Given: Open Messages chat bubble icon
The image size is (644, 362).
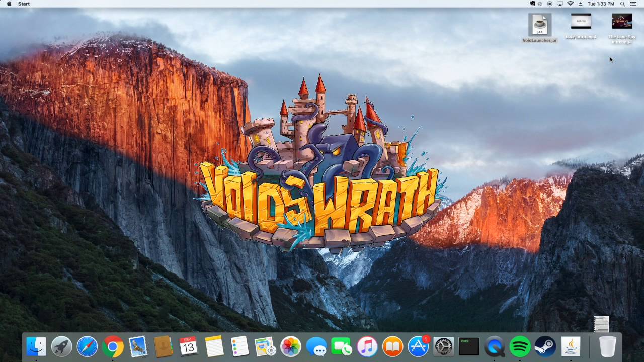Looking at the screenshot, I should tap(316, 347).
